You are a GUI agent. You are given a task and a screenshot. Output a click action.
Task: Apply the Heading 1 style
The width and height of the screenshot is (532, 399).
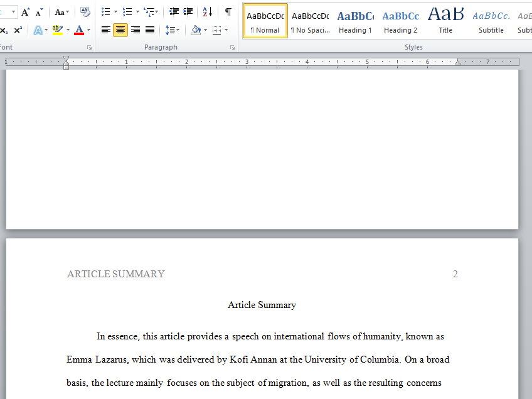355,21
